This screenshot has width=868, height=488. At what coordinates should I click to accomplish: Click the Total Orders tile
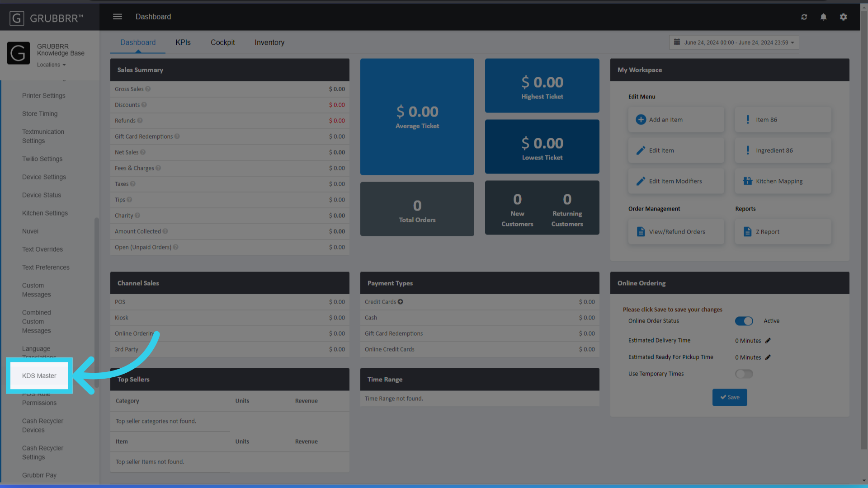[417, 209]
